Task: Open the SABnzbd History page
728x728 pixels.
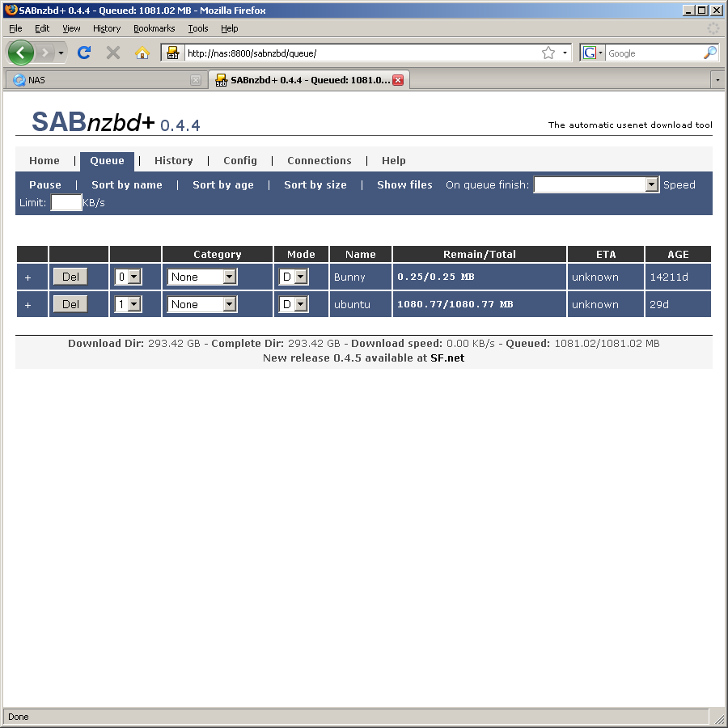Action: (x=174, y=161)
